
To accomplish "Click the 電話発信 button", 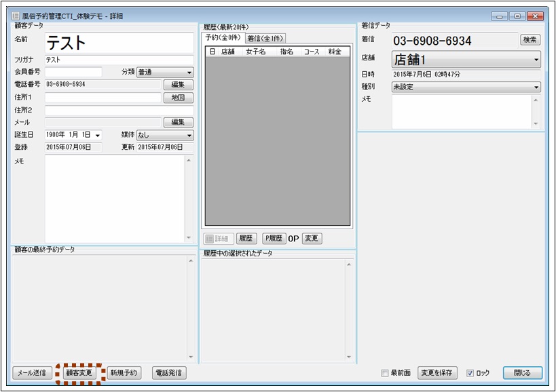I will (x=169, y=373).
